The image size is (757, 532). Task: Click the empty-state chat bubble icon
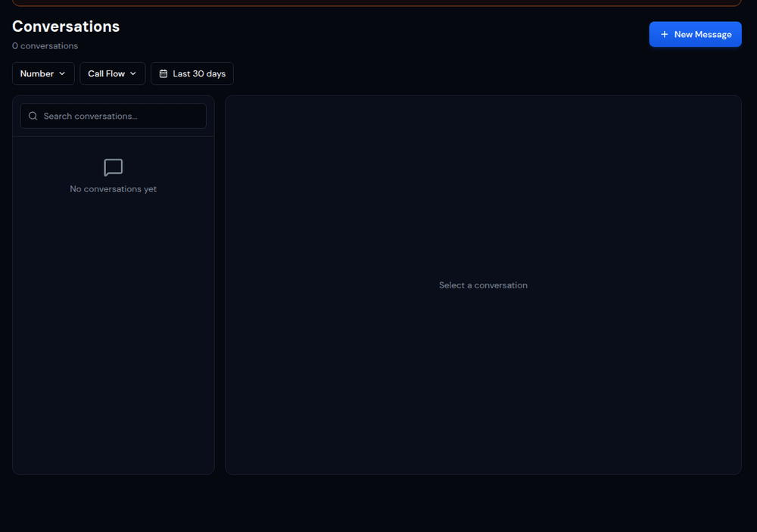point(113,167)
